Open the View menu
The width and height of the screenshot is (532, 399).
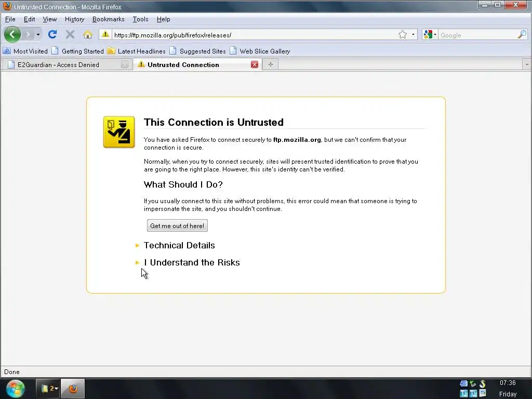49,19
